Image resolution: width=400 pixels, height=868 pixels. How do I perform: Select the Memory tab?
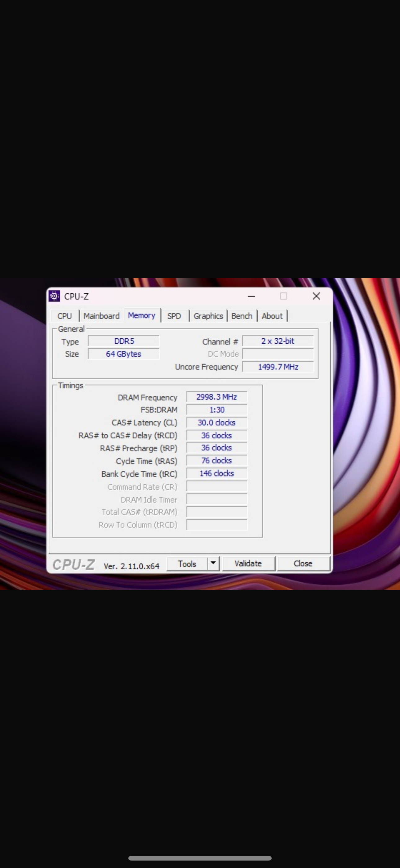coord(141,315)
